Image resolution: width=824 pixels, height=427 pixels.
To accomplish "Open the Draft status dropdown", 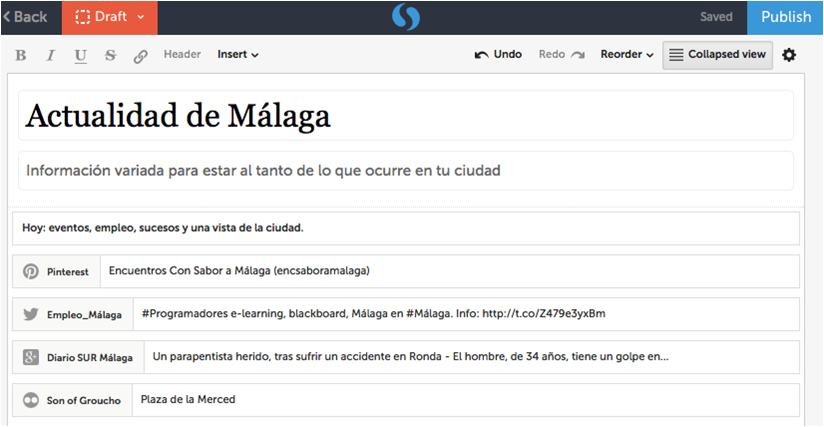I will [x=110, y=17].
